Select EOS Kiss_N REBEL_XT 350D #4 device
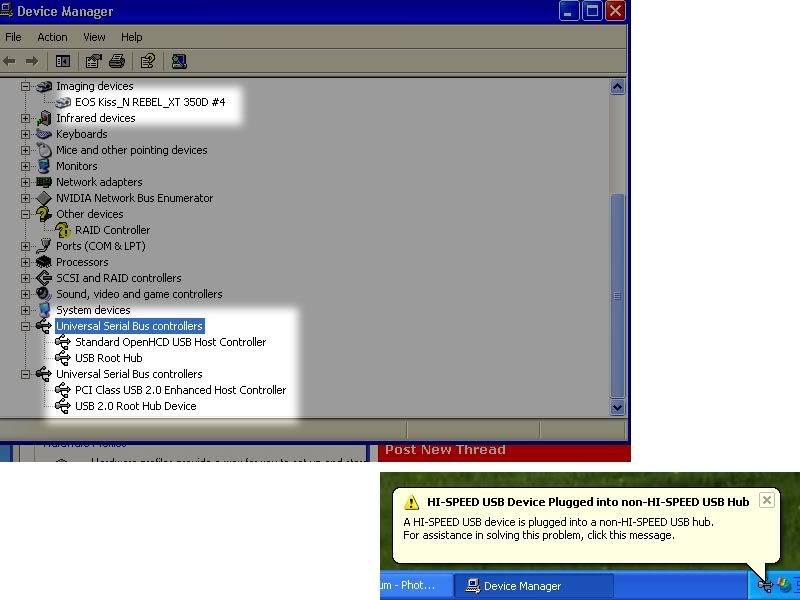Viewport: 800px width, 600px height. coord(150,102)
